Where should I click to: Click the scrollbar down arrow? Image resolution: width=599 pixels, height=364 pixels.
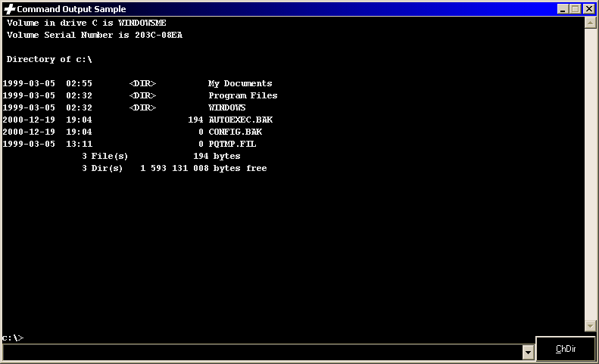tap(590, 326)
